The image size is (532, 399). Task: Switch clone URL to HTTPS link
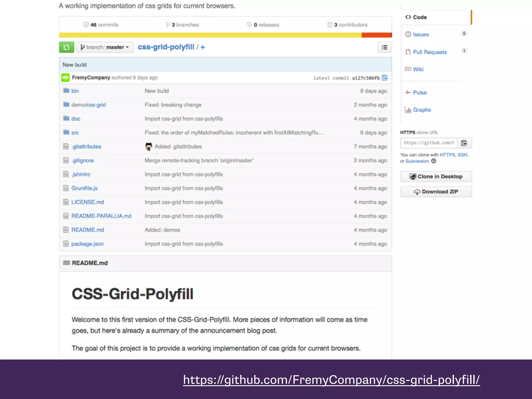pyautogui.click(x=447, y=155)
